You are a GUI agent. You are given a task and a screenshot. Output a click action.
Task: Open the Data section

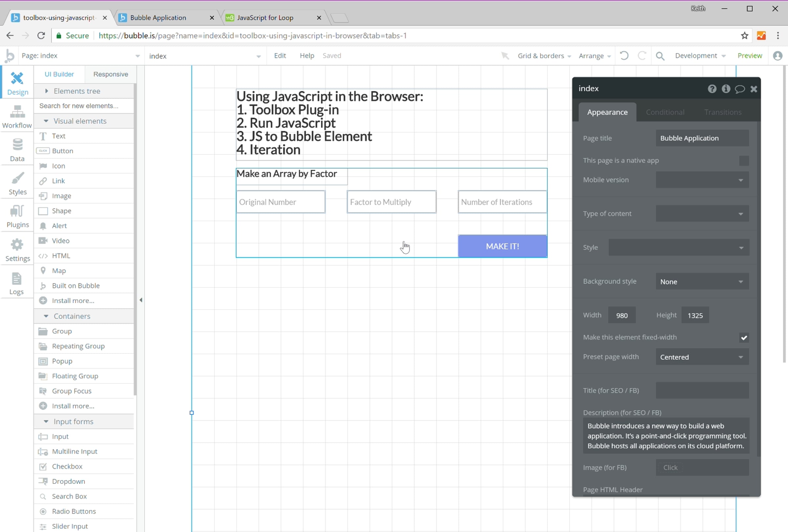[17, 150]
